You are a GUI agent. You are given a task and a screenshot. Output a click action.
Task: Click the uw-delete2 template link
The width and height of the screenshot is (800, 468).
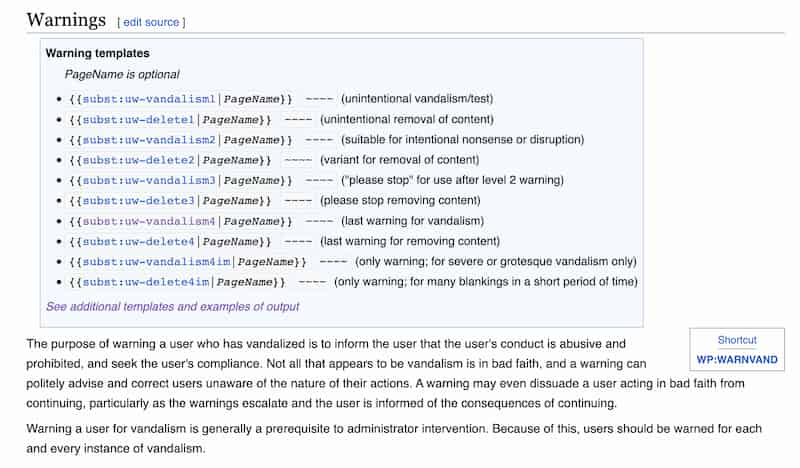(138, 160)
